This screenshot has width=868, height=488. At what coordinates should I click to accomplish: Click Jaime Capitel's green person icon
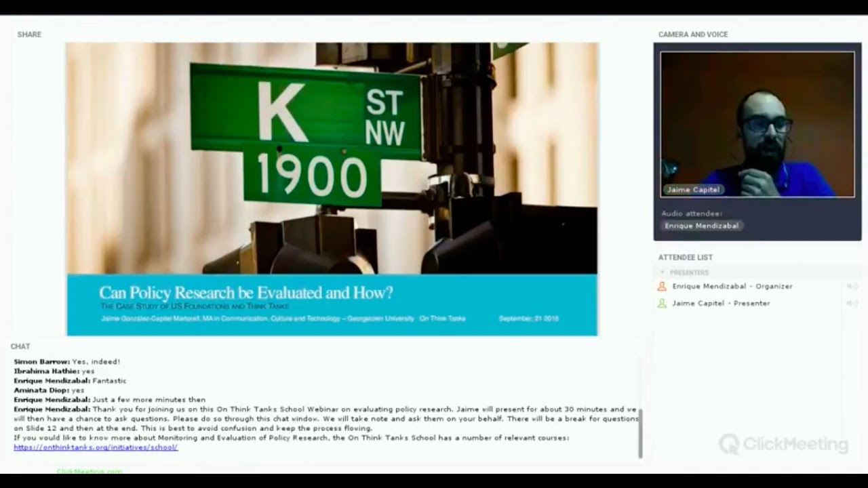[662, 303]
